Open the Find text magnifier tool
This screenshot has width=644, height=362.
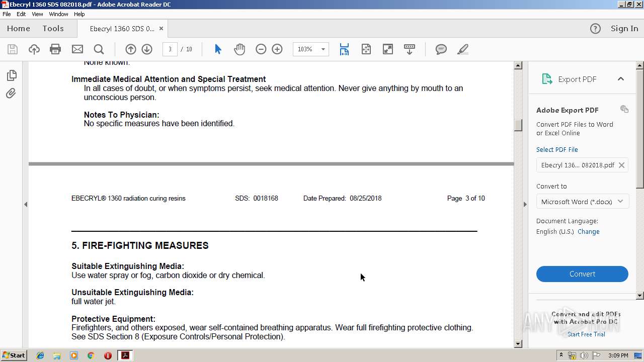[99, 49]
